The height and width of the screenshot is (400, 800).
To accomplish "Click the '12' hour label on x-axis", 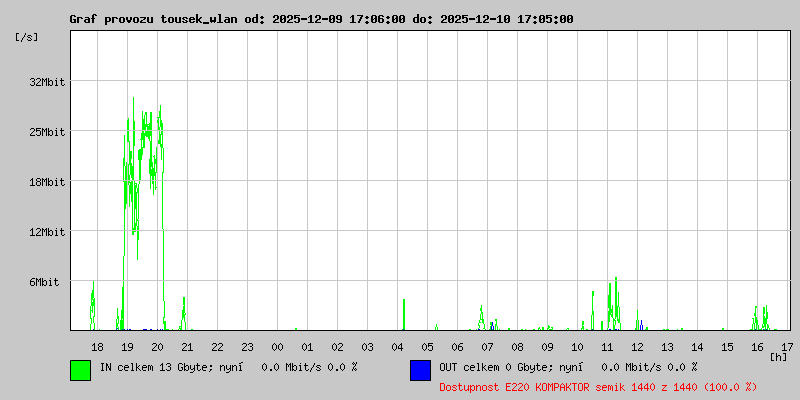I will click(x=637, y=347).
